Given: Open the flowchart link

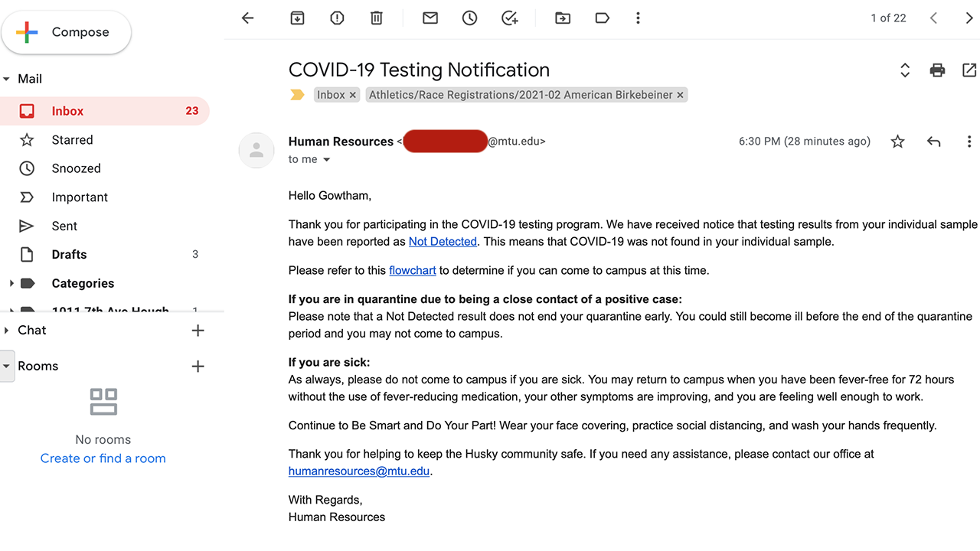Looking at the screenshot, I should pos(413,270).
